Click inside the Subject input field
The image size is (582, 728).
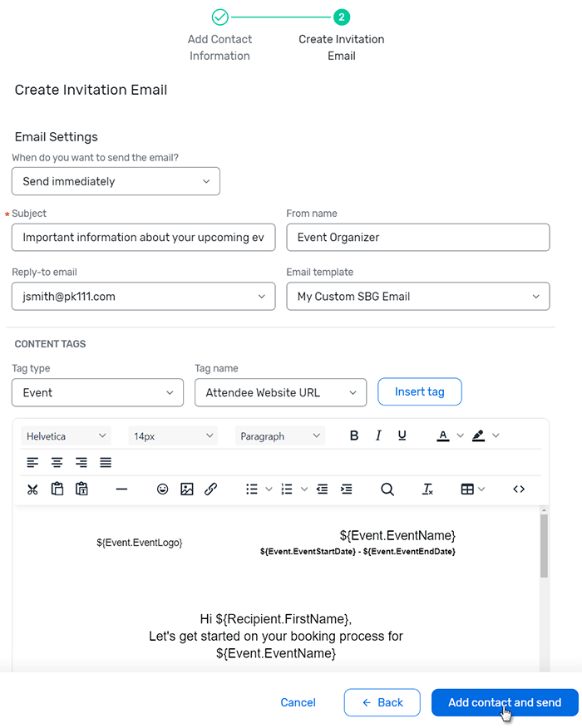[143, 237]
